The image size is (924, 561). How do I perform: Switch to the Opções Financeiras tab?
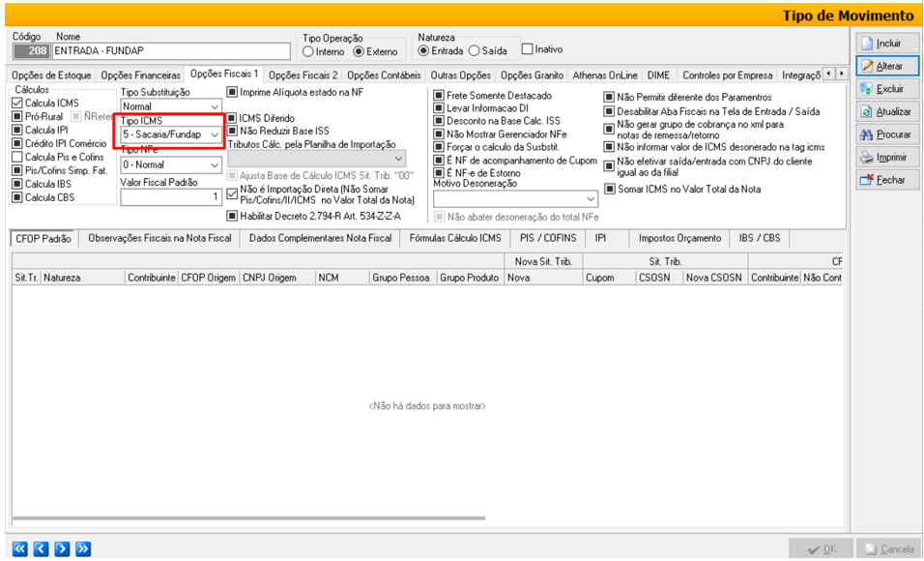point(141,74)
